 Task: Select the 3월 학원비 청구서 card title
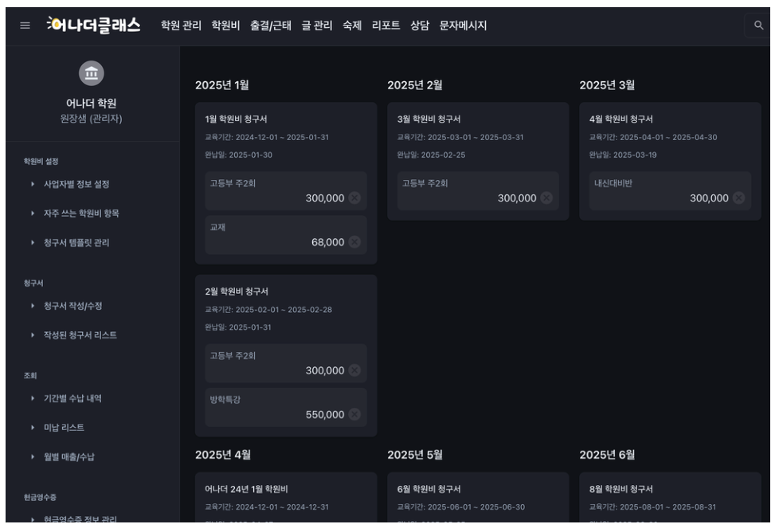coord(429,119)
